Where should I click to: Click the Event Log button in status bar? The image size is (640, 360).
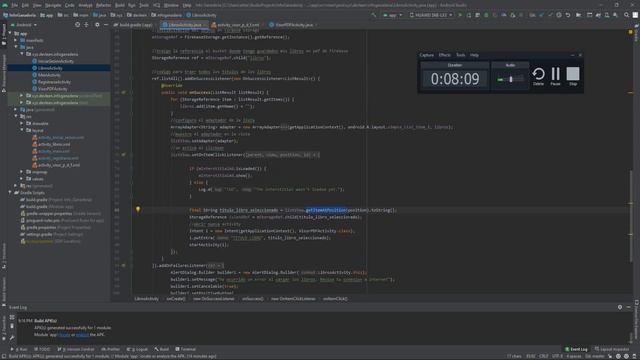576,349
